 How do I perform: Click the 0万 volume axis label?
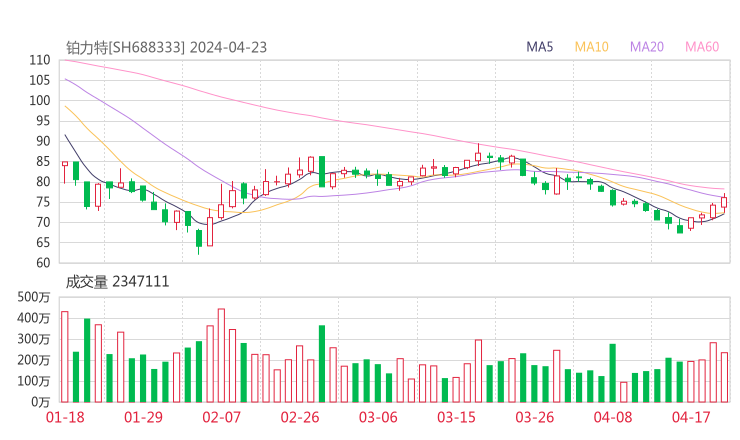tap(41, 403)
